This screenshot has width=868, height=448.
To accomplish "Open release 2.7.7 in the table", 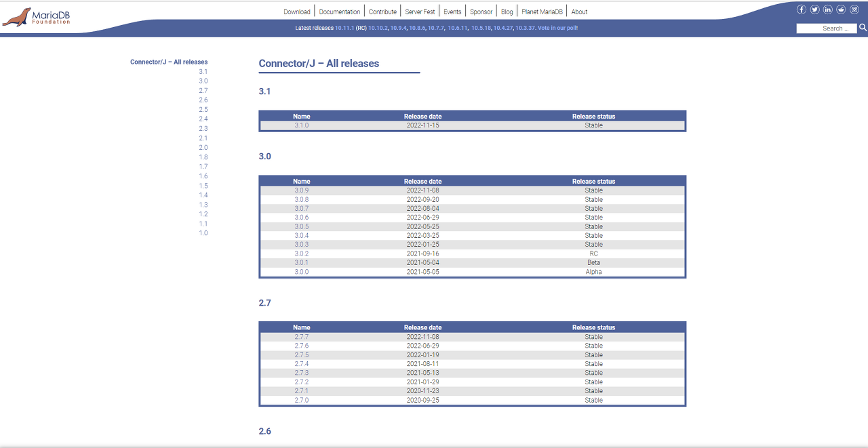I will click(301, 337).
